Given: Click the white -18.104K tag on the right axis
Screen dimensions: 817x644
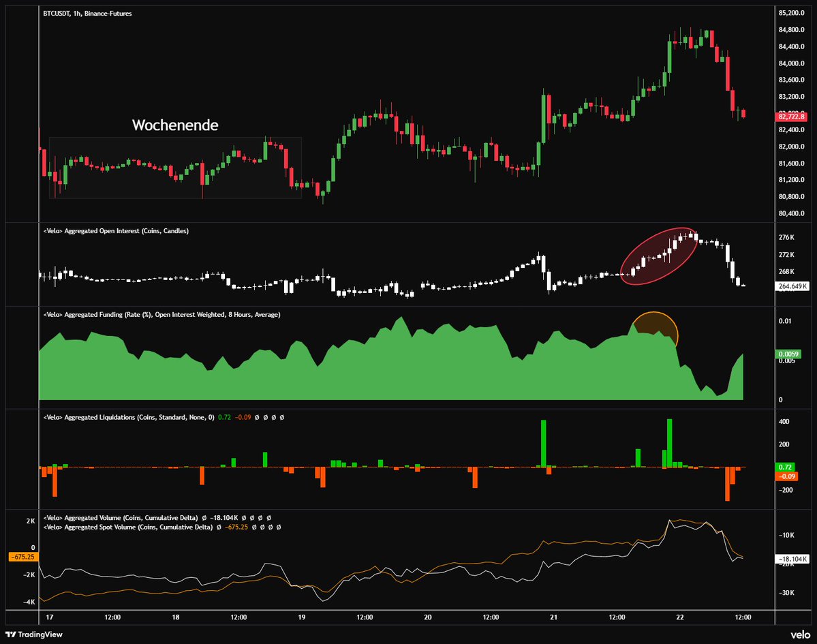Looking at the screenshot, I should [792, 559].
